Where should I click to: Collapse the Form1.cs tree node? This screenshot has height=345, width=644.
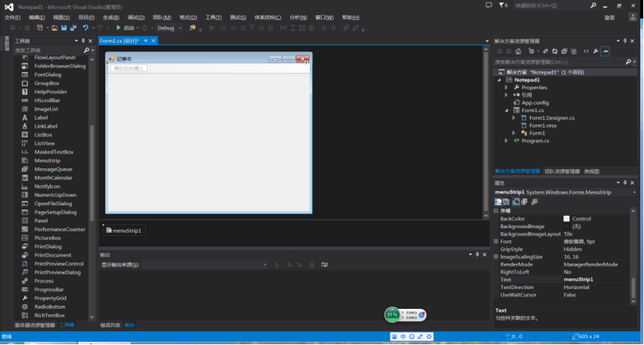click(x=506, y=111)
